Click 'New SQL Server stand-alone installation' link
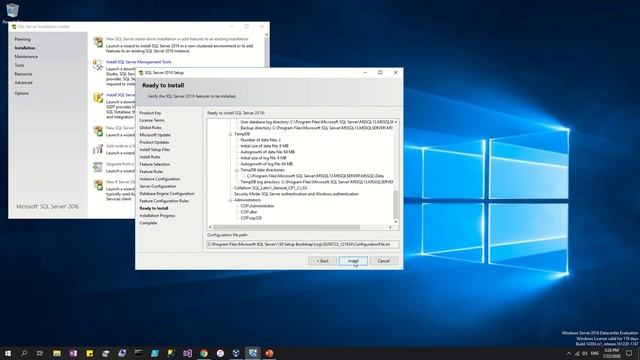 click(x=177, y=39)
